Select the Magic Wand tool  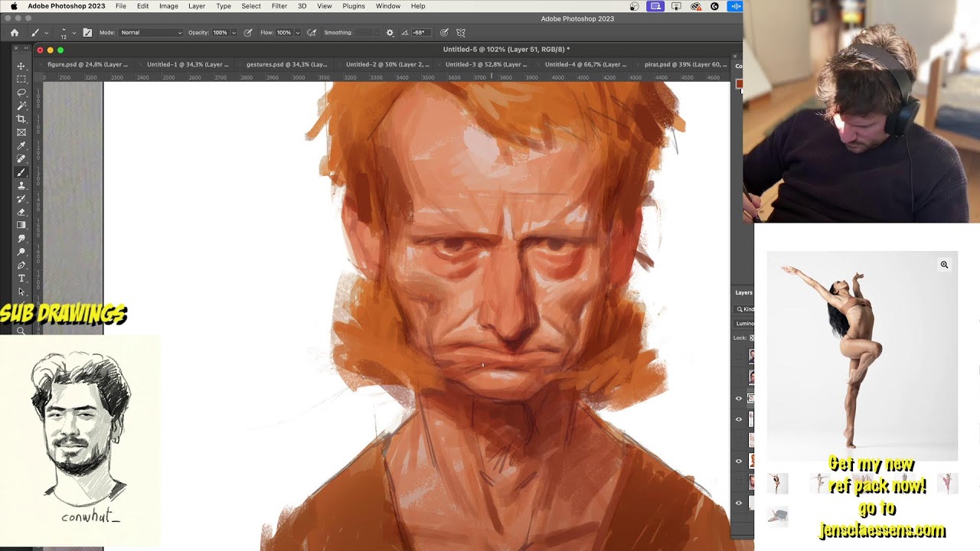[21, 106]
